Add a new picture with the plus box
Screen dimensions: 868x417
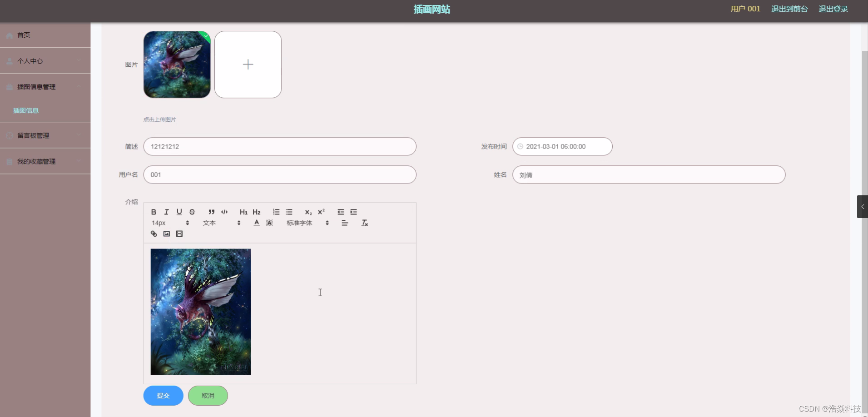click(x=248, y=65)
